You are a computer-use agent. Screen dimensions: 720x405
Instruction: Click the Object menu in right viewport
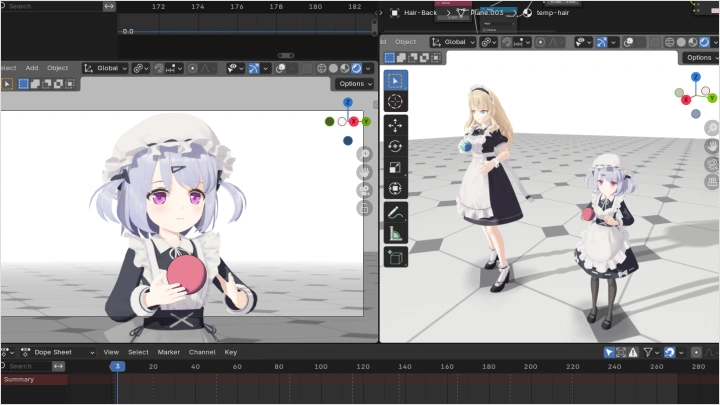[405, 42]
